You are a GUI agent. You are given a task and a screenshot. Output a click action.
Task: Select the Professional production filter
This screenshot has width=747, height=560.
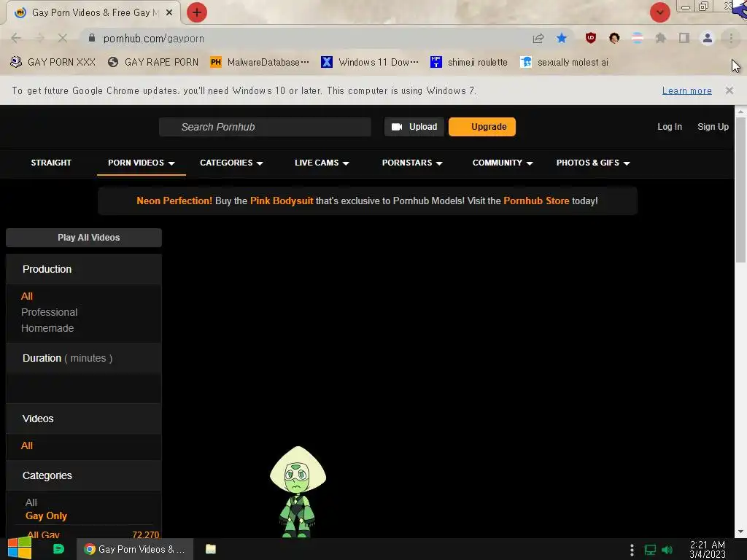coord(49,312)
